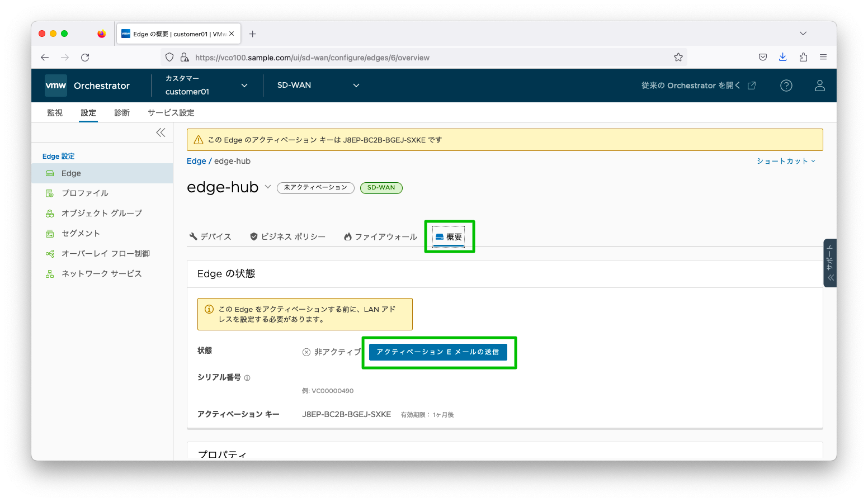Click the vmw Orchestrator logo
Viewport: 868px width, 502px height.
coord(87,86)
